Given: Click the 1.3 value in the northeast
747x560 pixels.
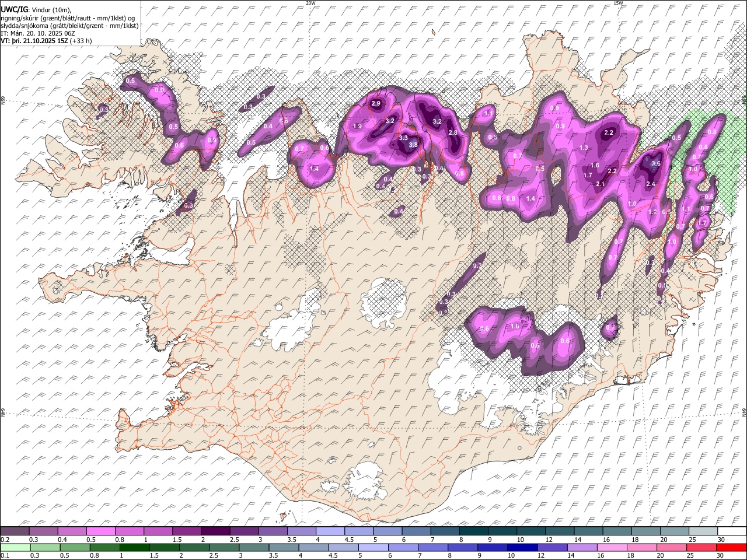Looking at the screenshot, I should [x=584, y=148].
